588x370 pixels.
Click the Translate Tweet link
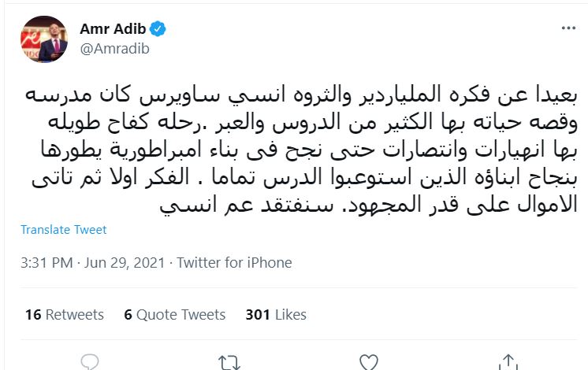coord(64,230)
